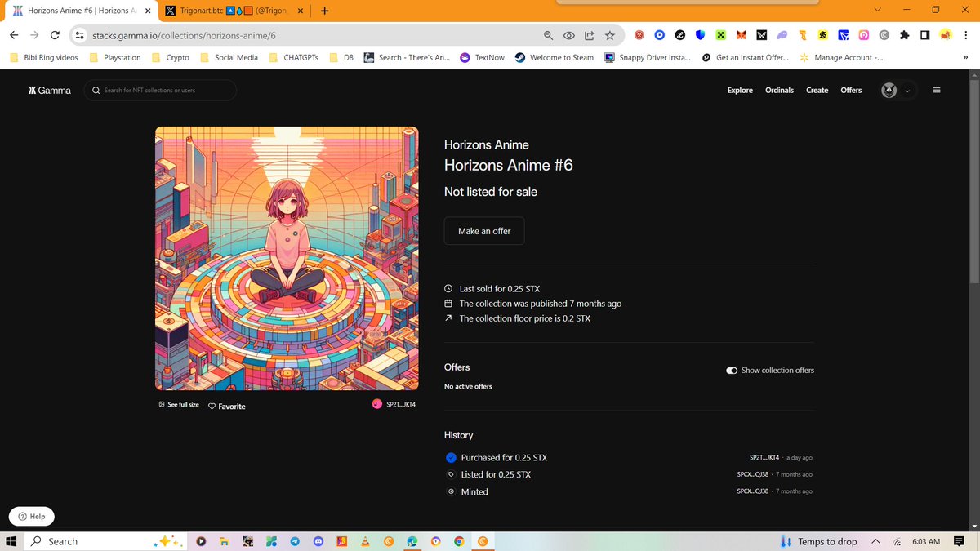Image resolution: width=980 pixels, height=551 pixels.
Task: Click the Horizons Anime collection name link
Action: [x=486, y=144]
